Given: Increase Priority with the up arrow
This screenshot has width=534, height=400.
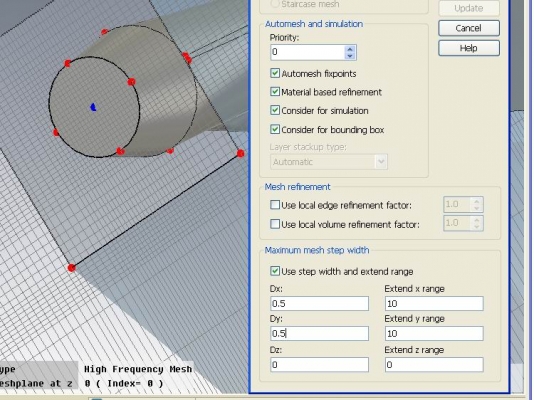Looking at the screenshot, I should click(350, 49).
